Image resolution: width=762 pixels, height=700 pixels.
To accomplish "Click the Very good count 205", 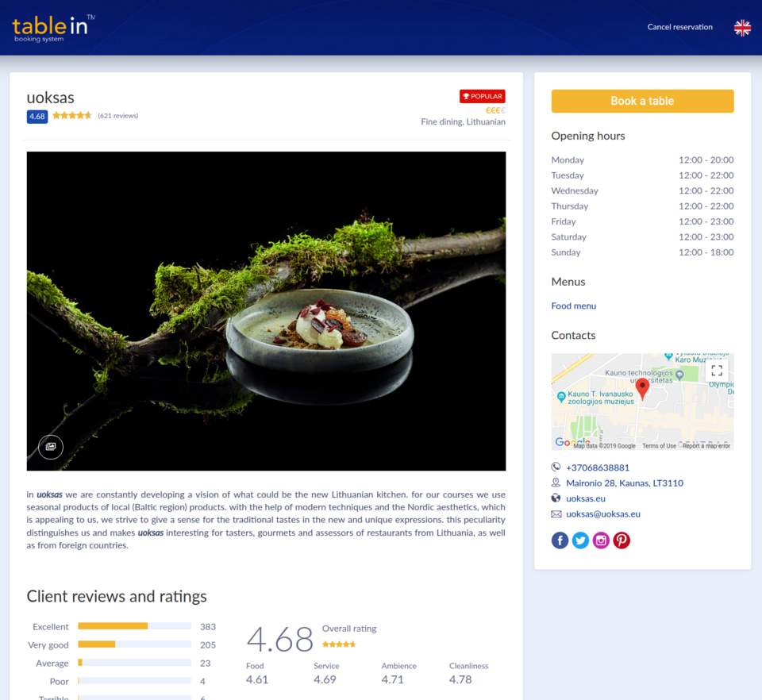I will pos(208,645).
